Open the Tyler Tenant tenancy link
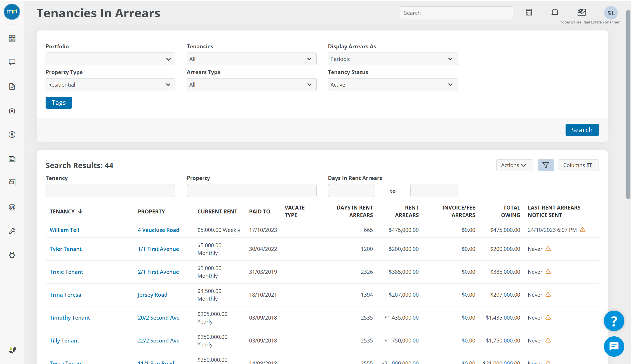This screenshot has height=364, width=631. tap(65, 249)
